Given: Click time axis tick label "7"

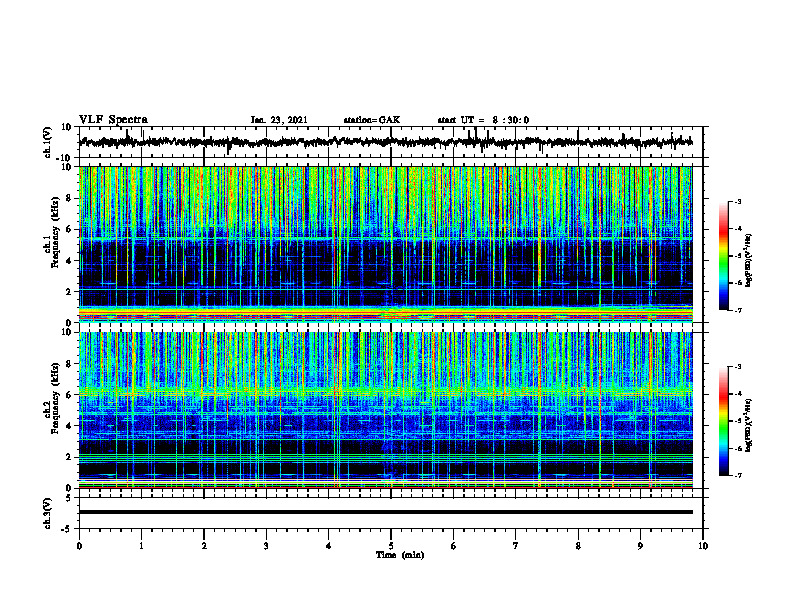Looking at the screenshot, I should coord(516,546).
